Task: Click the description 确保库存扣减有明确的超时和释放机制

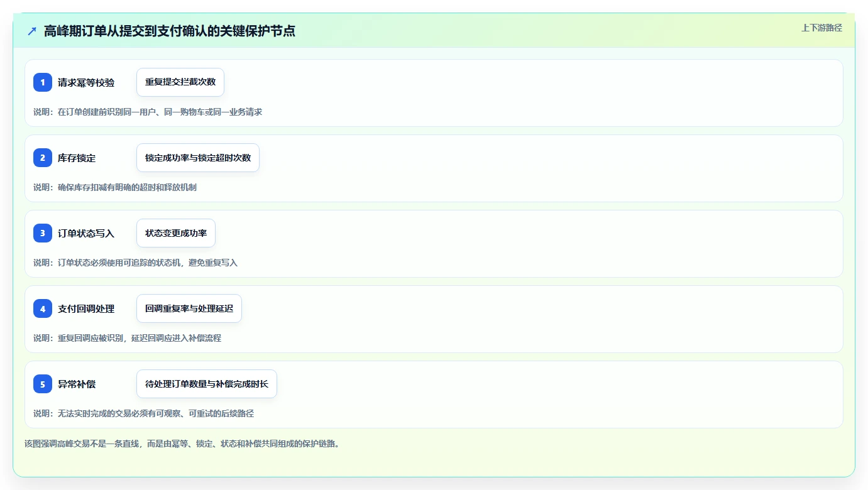Action: tap(115, 187)
